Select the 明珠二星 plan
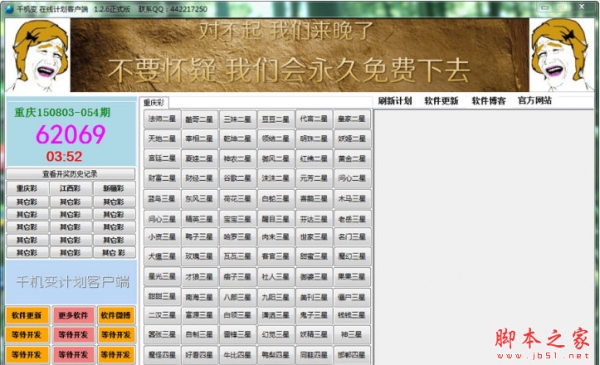 point(314,139)
